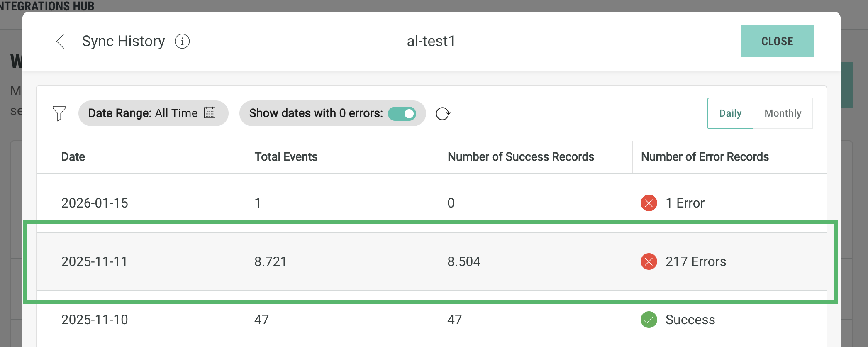Toggle Show dates with 0 errors switch
This screenshot has width=868, height=347.
pos(402,113)
